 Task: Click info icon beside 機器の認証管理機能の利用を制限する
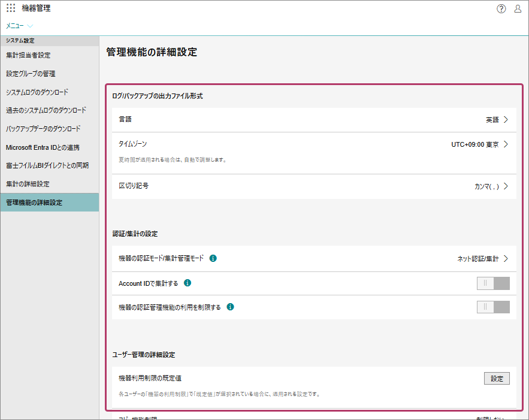pyautogui.click(x=230, y=307)
